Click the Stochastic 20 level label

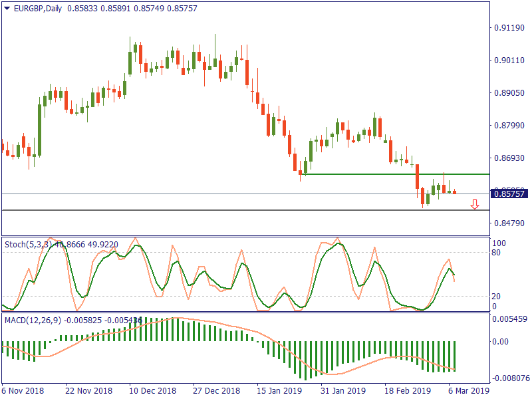tap(496, 296)
